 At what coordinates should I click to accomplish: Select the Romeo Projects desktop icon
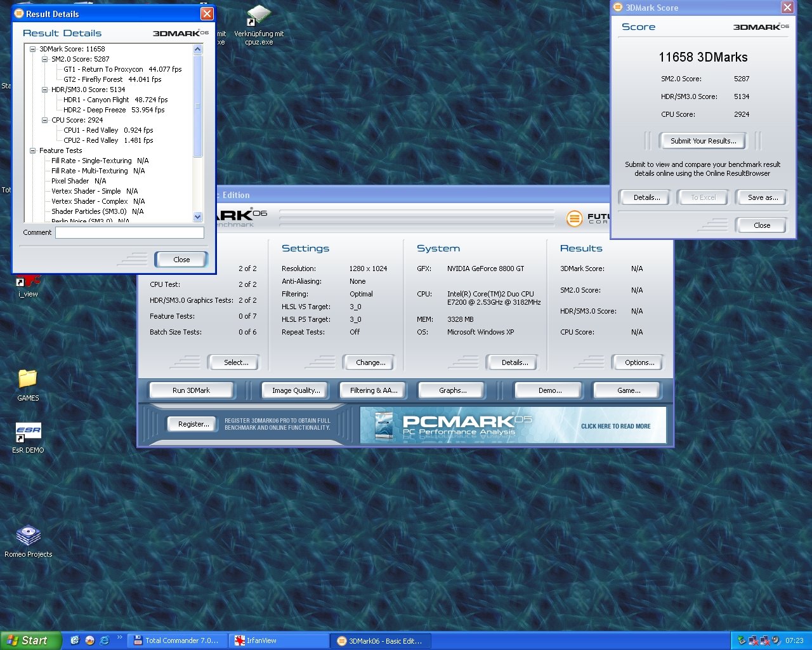coord(29,541)
